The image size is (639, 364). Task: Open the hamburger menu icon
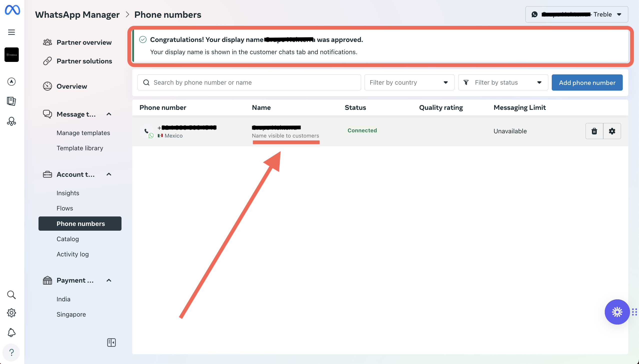(11, 32)
